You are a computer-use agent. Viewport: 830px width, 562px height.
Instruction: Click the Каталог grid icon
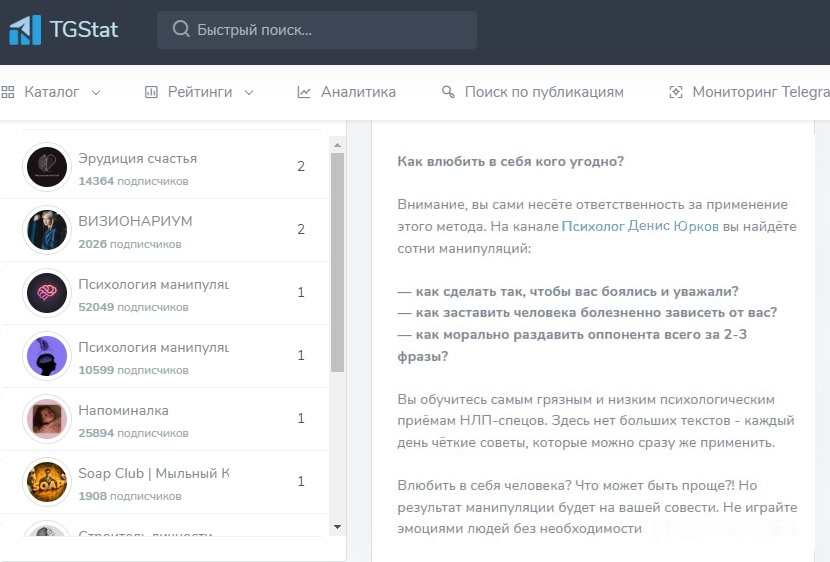[8, 92]
